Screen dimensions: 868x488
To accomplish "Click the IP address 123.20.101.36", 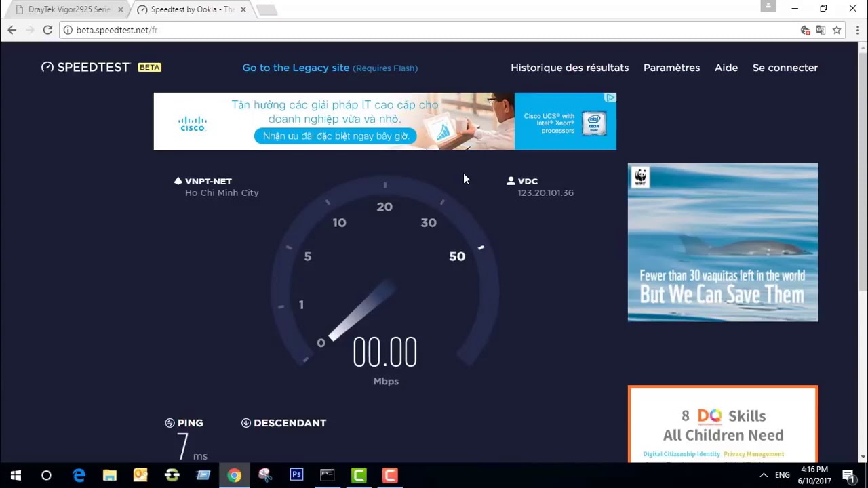I will tap(545, 192).
